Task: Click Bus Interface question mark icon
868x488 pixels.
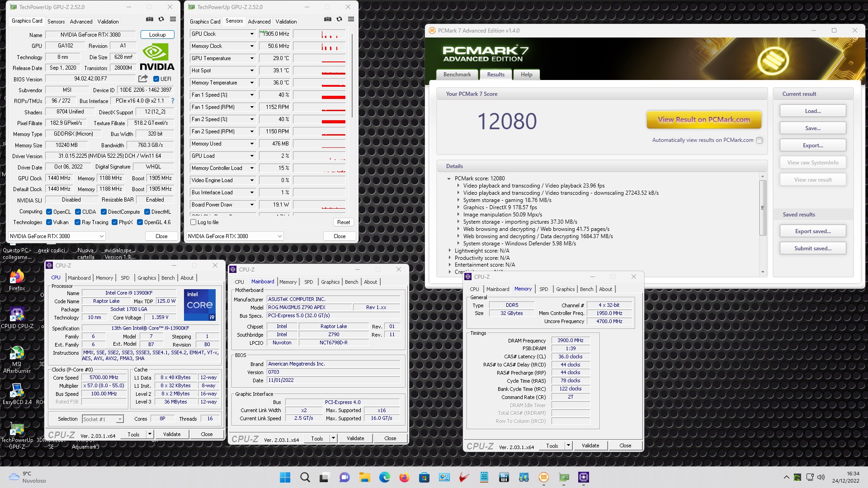Action: (172, 101)
